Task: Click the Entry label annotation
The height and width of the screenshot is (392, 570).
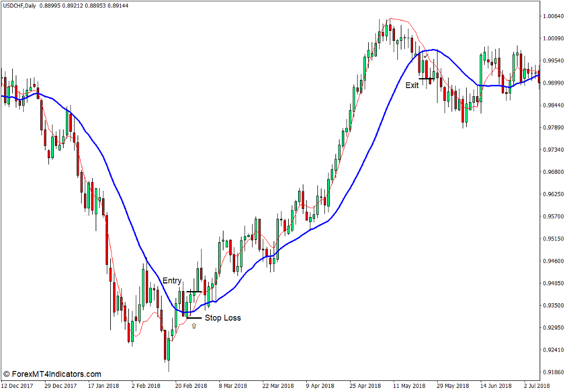Action: click(172, 281)
